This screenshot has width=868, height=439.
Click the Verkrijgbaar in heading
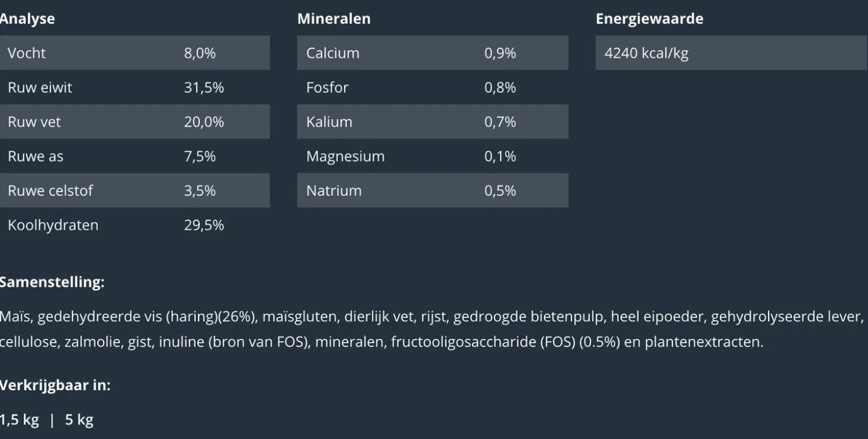tap(55, 385)
